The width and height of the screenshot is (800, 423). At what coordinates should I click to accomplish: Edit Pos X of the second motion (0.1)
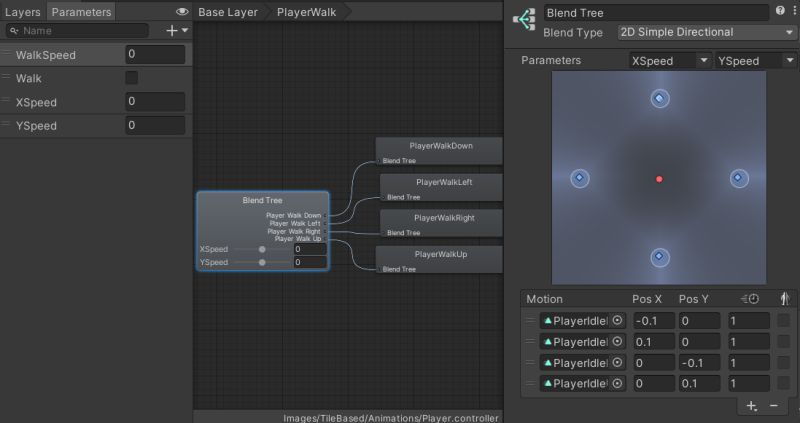pos(654,342)
